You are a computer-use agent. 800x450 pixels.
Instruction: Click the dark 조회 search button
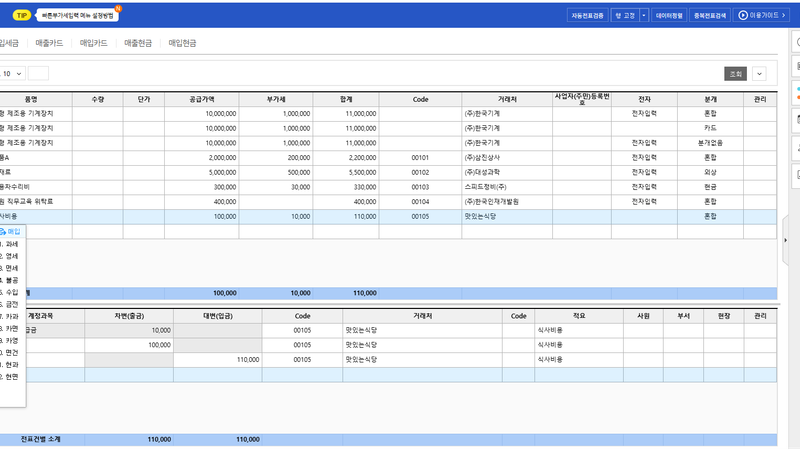(x=736, y=74)
